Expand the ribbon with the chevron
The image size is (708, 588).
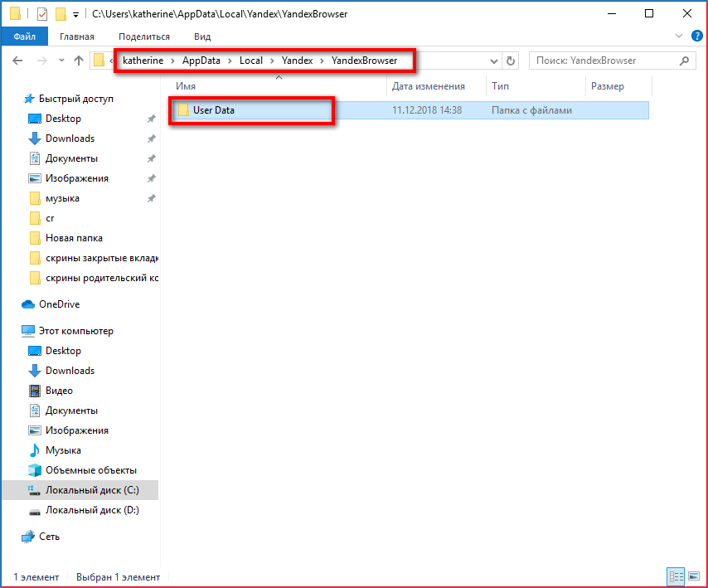tap(679, 36)
